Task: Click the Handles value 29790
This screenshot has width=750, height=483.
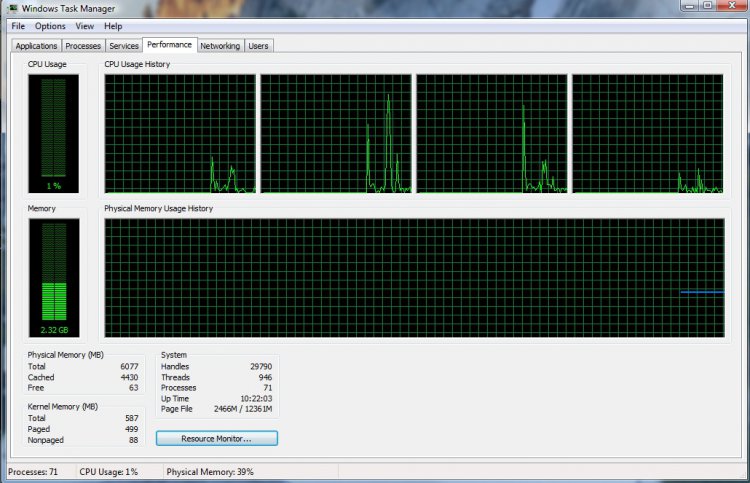Action: point(261,366)
